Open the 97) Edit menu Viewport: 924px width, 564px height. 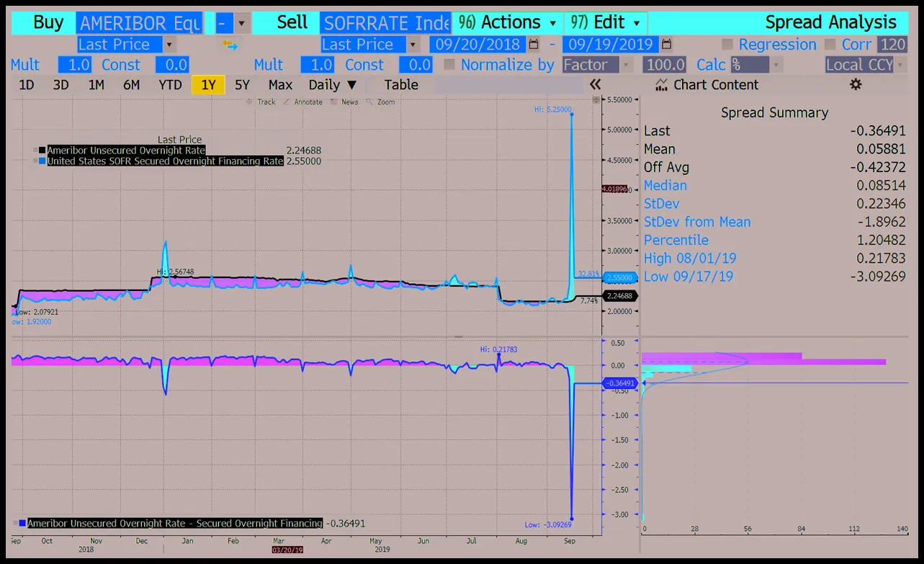[606, 22]
